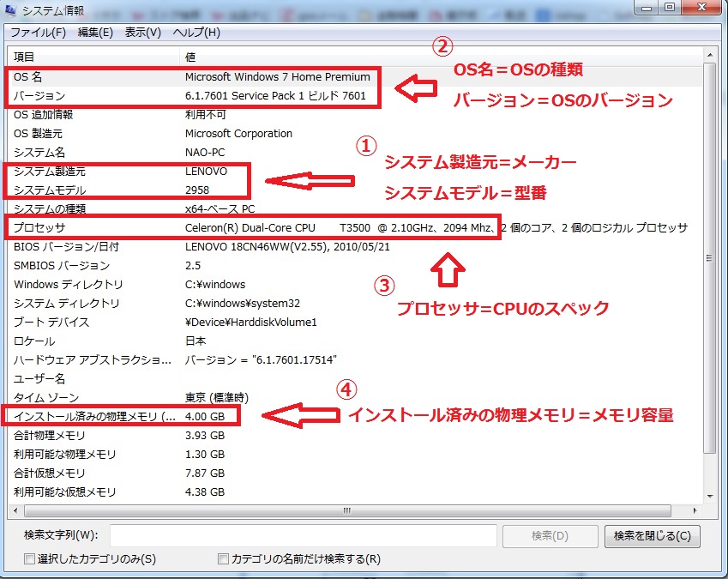Viewport: 728px width, 579px height.
Task: Open the ファイル(F) menu
Action: pos(38,33)
